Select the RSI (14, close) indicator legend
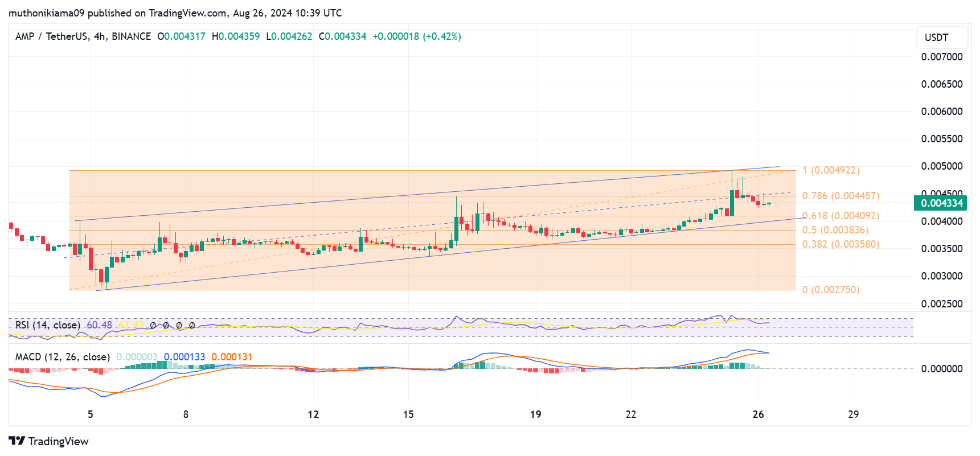Viewport: 980px width, 456px height. (48, 325)
